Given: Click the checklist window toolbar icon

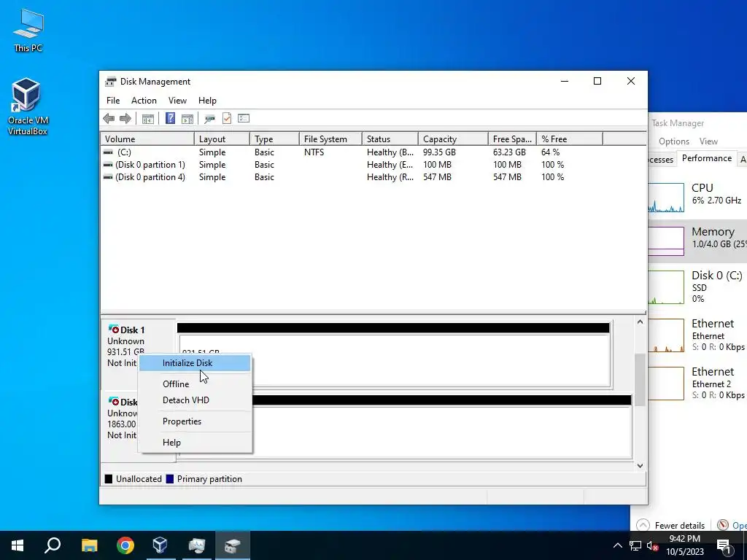Looking at the screenshot, I should tap(244, 118).
